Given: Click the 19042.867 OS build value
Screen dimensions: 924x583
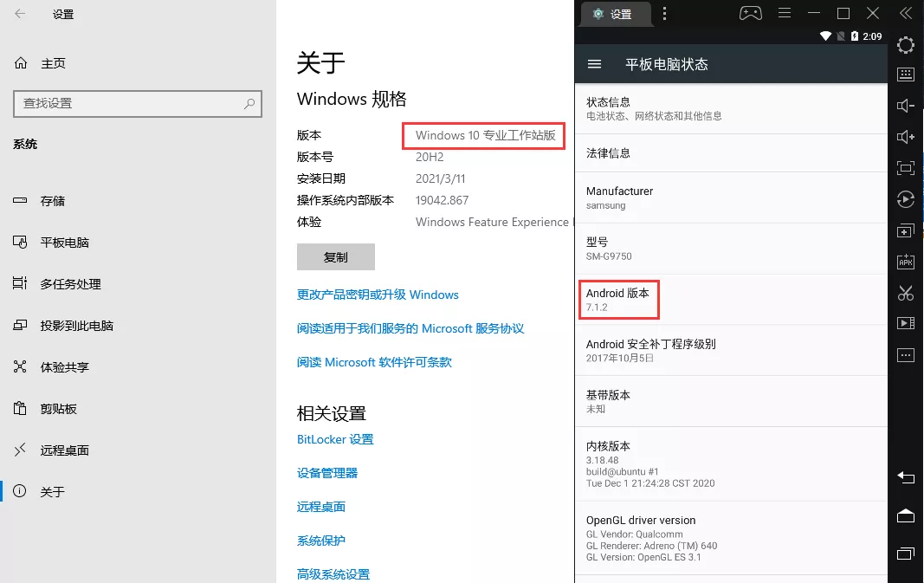Looking at the screenshot, I should 442,200.
